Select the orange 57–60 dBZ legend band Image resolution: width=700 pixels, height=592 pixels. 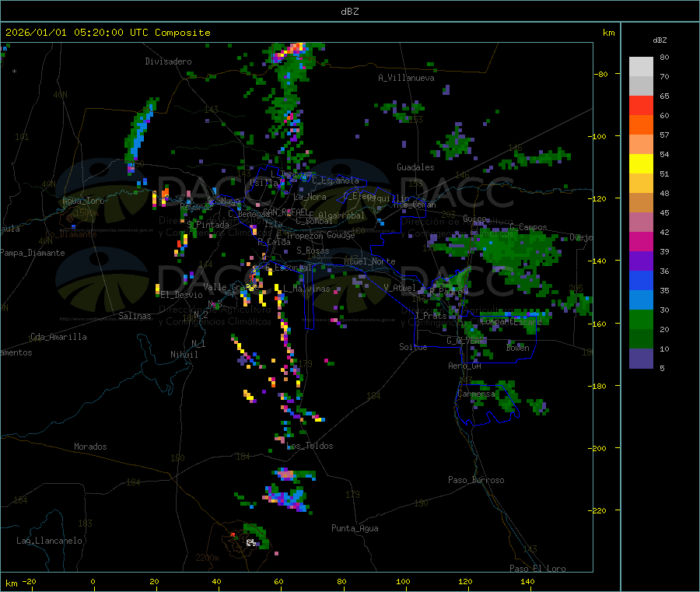click(x=641, y=125)
